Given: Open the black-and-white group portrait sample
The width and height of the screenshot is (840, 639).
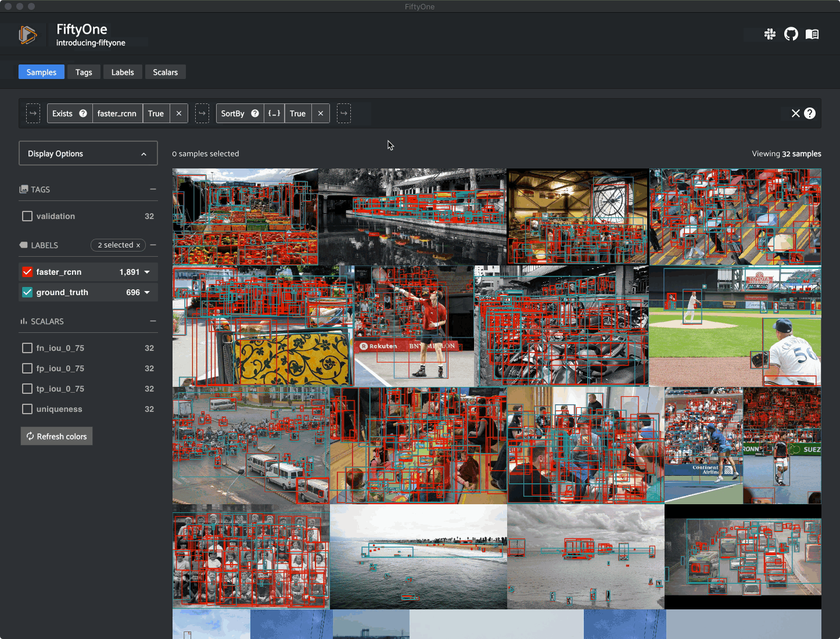Looking at the screenshot, I should [251, 557].
